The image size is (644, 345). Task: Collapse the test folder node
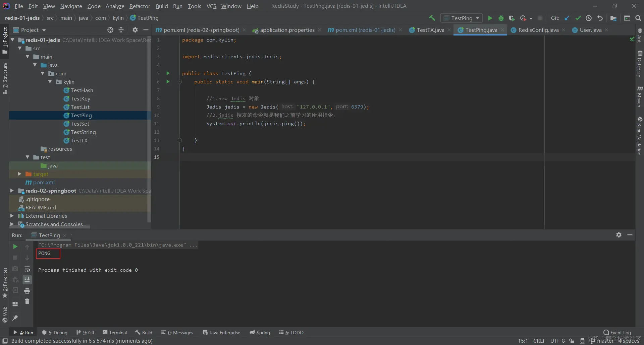28,157
